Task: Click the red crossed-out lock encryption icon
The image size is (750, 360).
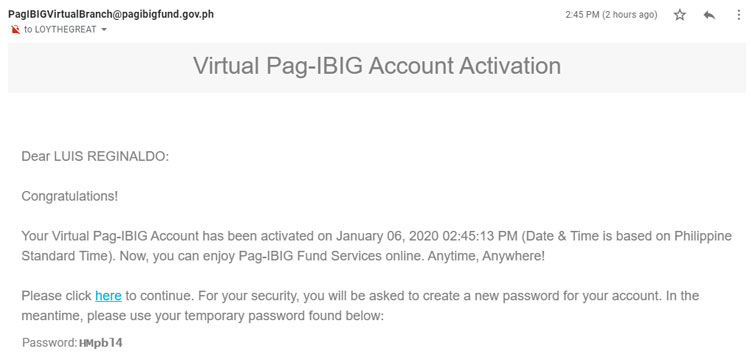Action: point(16,30)
